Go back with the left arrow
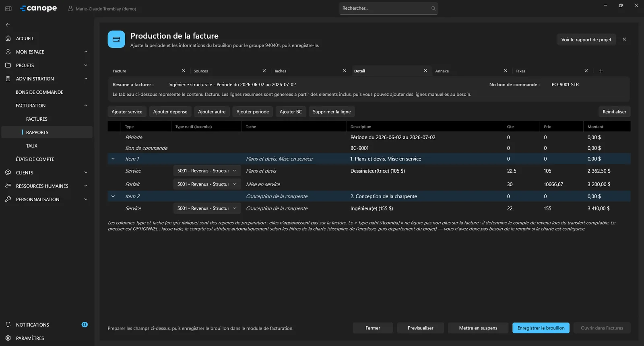Image resolution: width=644 pixels, height=346 pixels. tap(8, 25)
